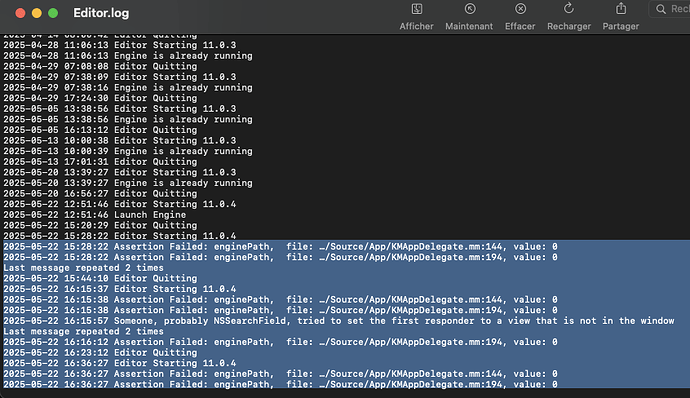The width and height of the screenshot is (690, 398).
Task: Click the 2025-05-22 16:23:12 Editor Quitting line
Action: [x=100, y=353]
